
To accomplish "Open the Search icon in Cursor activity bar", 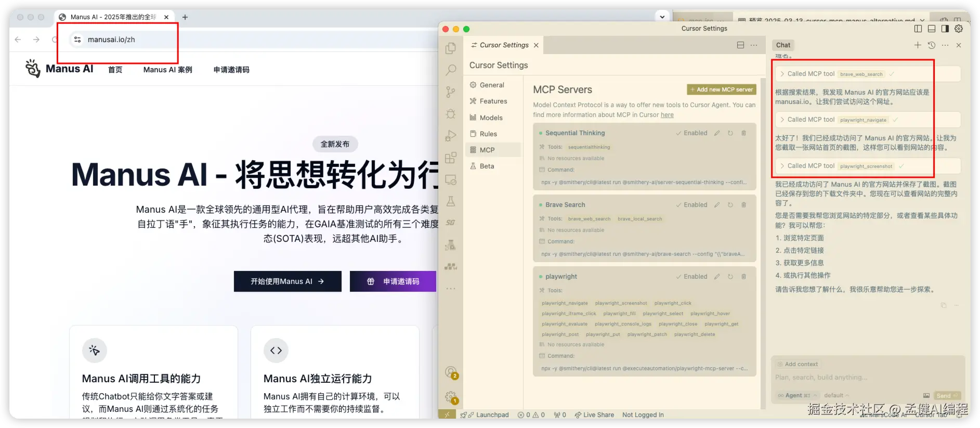I will click(x=451, y=70).
